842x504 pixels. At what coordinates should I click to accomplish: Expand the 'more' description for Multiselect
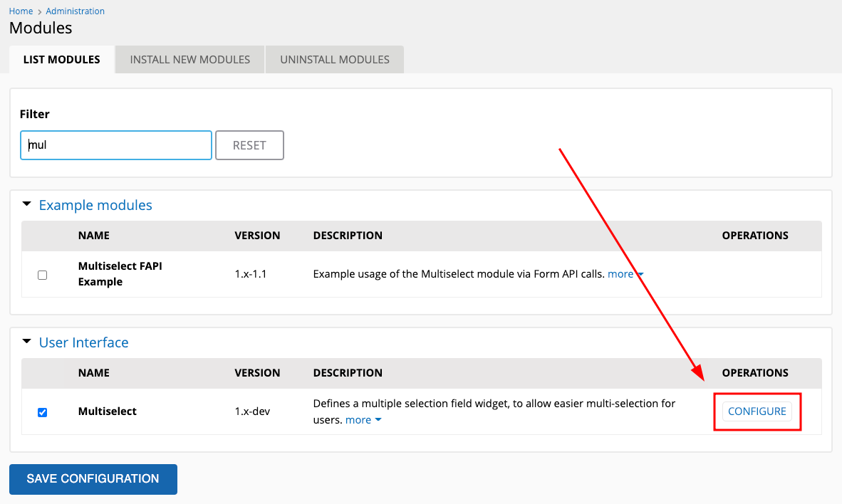358,419
